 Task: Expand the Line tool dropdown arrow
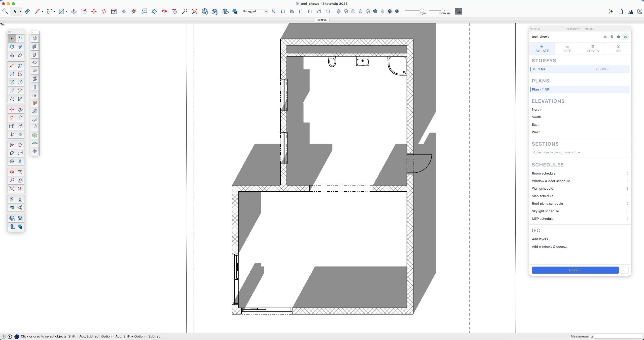coord(43,11)
